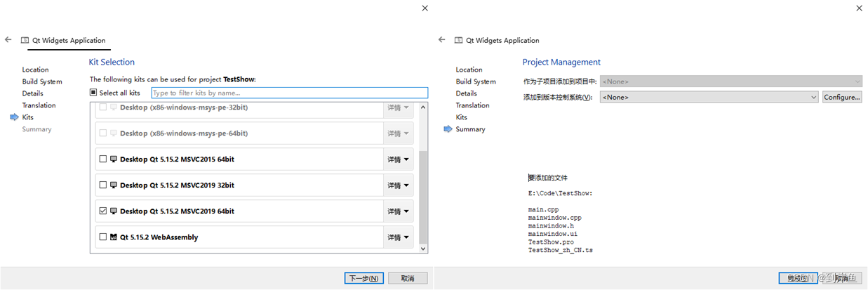Expand details for MSVC2019 32bit kit
Viewport: 868px width, 290px height.
[398, 185]
